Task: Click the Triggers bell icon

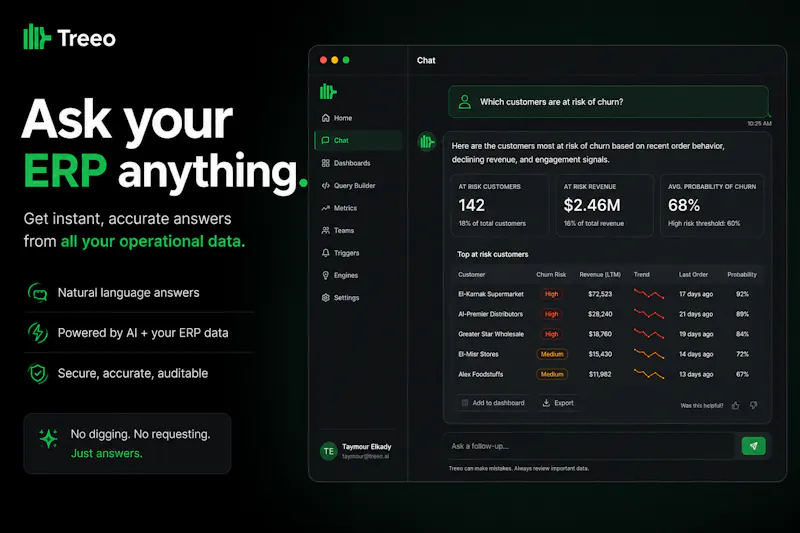Action: coord(326,252)
